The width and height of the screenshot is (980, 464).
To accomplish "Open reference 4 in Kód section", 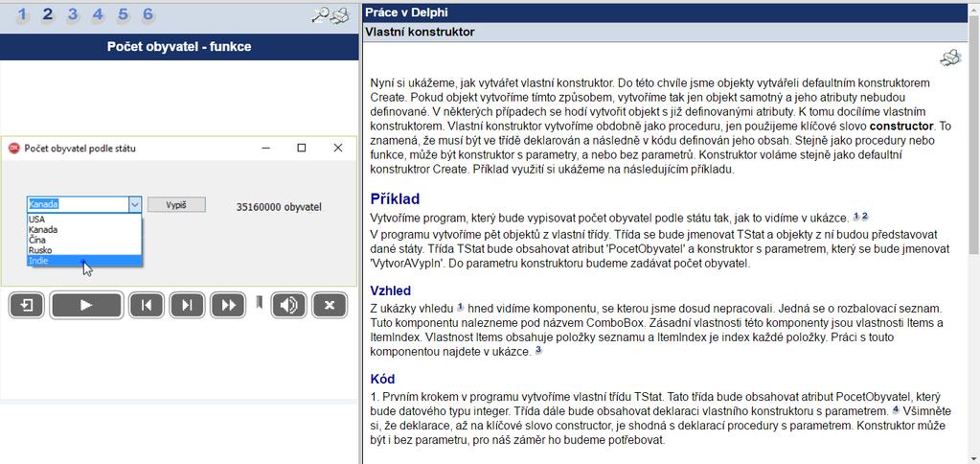I will [x=895, y=410].
